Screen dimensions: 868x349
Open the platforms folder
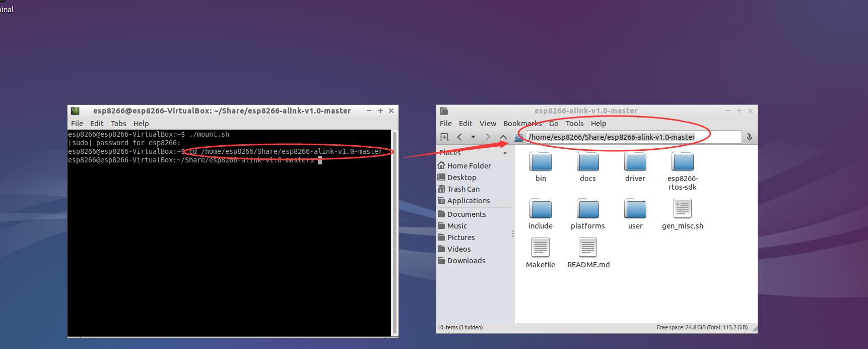point(588,214)
